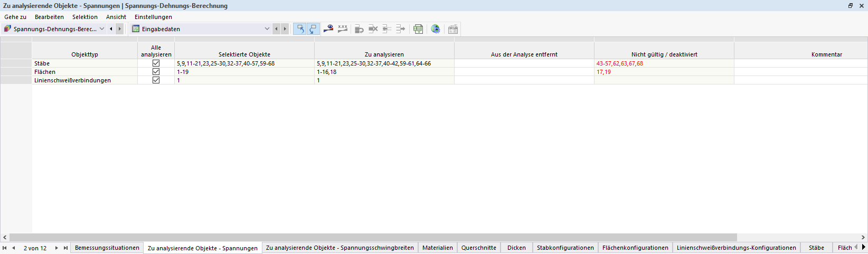The image size is (868, 254).
Task: Switch to the Dicken tab
Action: [516, 248]
